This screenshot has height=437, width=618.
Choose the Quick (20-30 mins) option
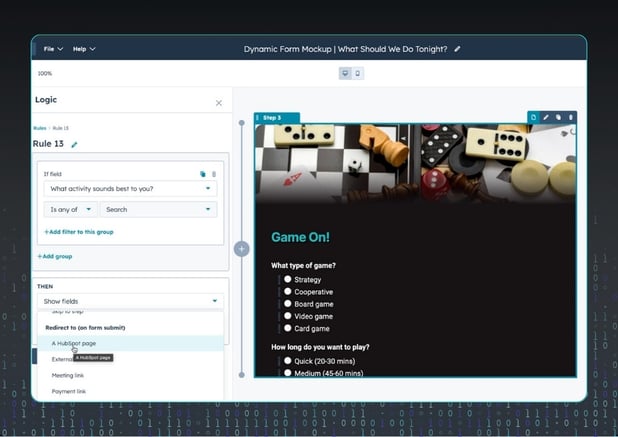[x=288, y=361]
